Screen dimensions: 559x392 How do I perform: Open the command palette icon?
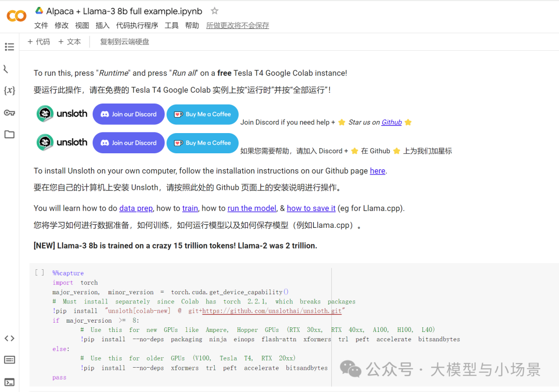pos(9,359)
